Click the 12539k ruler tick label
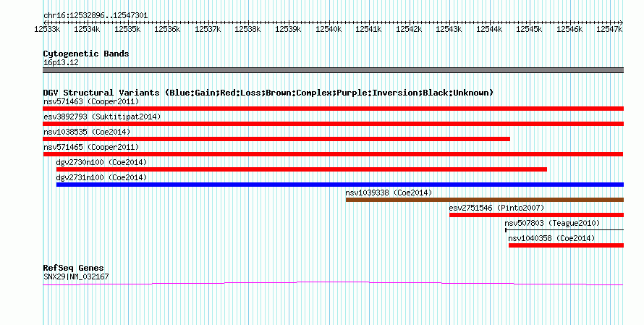Viewport: 644px width, 325px height. coord(288,30)
